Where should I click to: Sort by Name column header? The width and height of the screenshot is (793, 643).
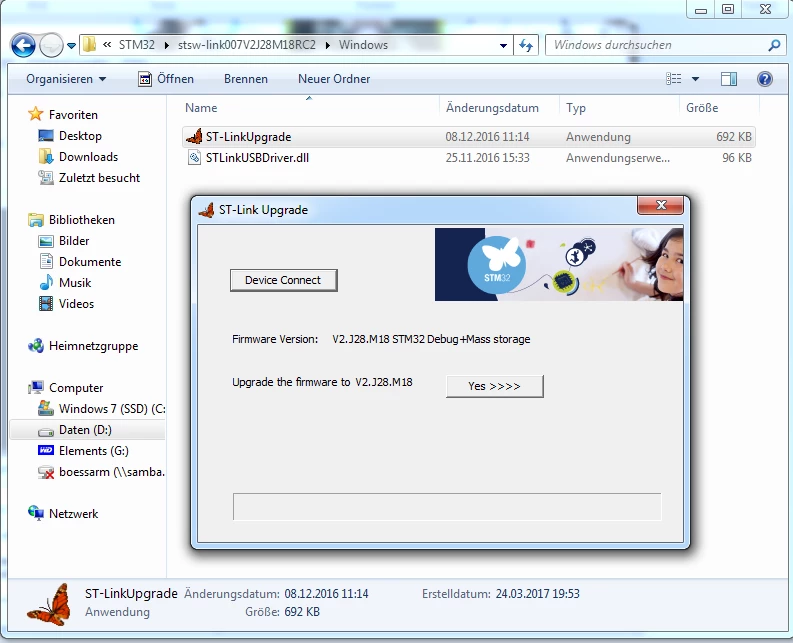pos(201,108)
